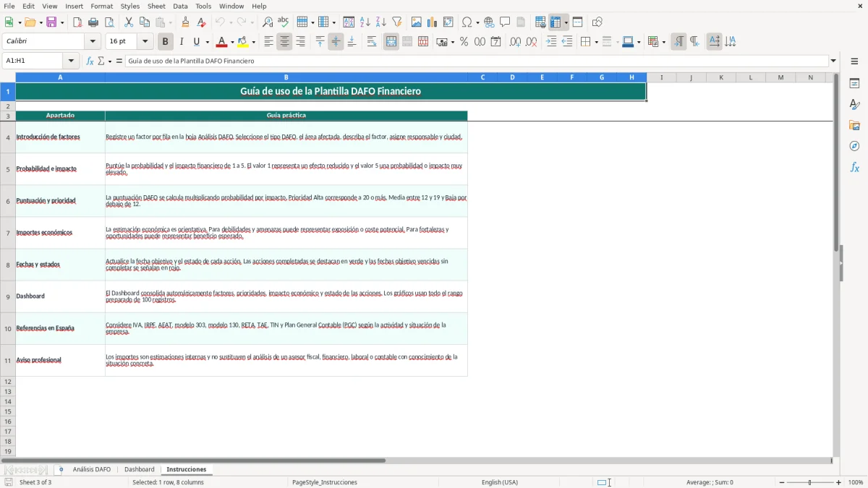Select column B header

click(286, 77)
